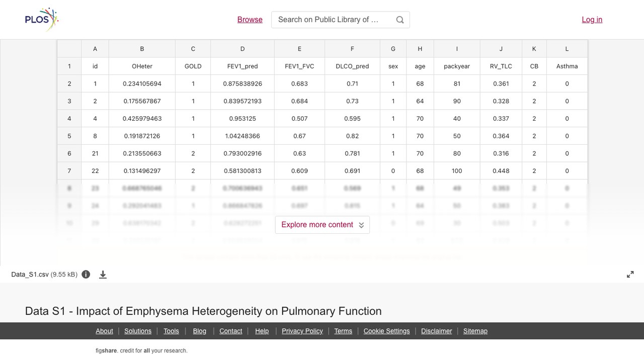Click the search magnifier icon
Viewport: 644px width, 362px height.
click(400, 20)
